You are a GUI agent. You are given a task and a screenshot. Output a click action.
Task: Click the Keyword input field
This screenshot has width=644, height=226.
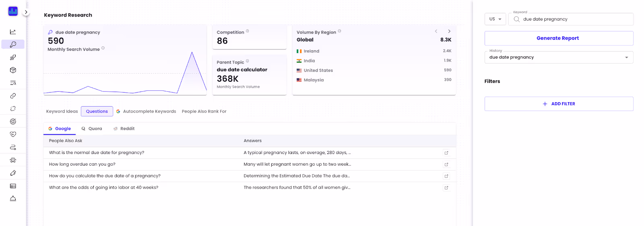[x=571, y=19]
